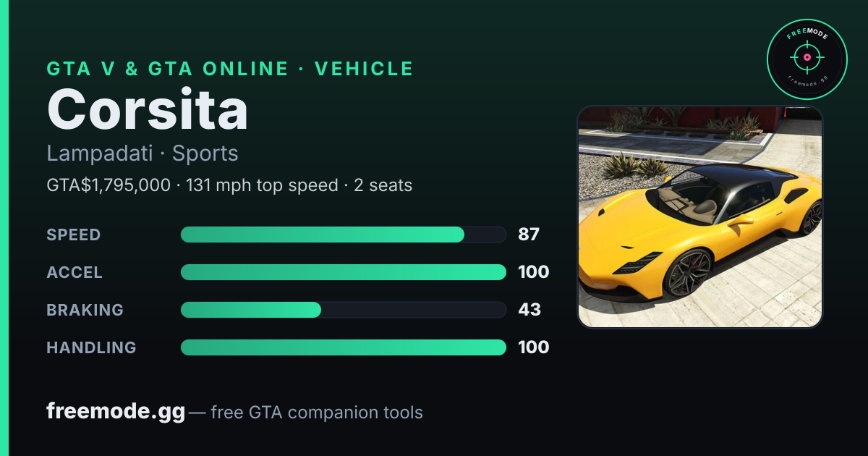Click the speed value 87

coord(529,235)
